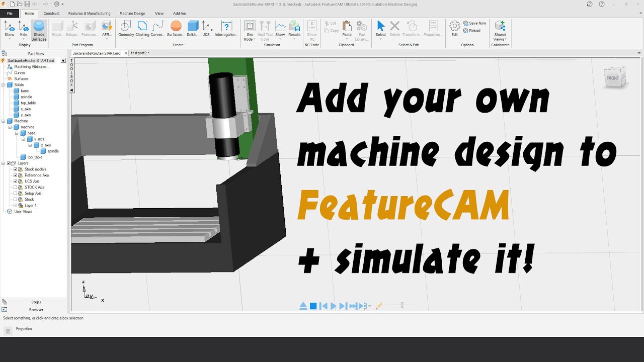The image size is (644, 362).
Task: Open the Hide display dropdown
Action: coord(24,39)
